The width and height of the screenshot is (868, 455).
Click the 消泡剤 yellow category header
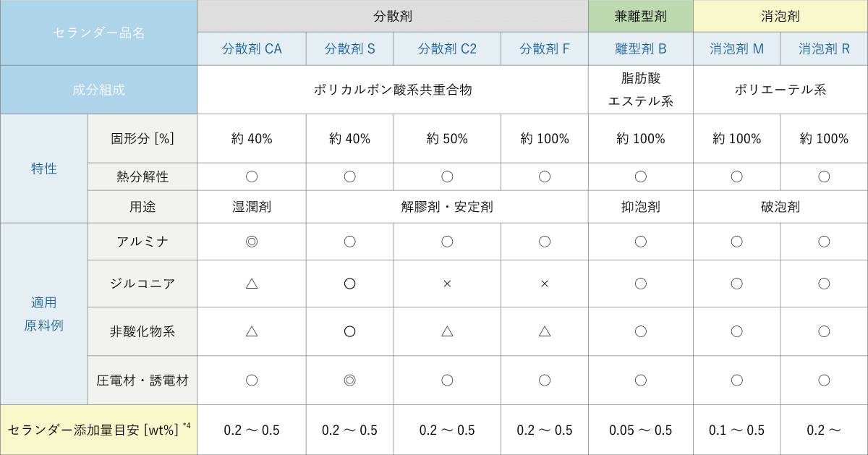click(780, 15)
